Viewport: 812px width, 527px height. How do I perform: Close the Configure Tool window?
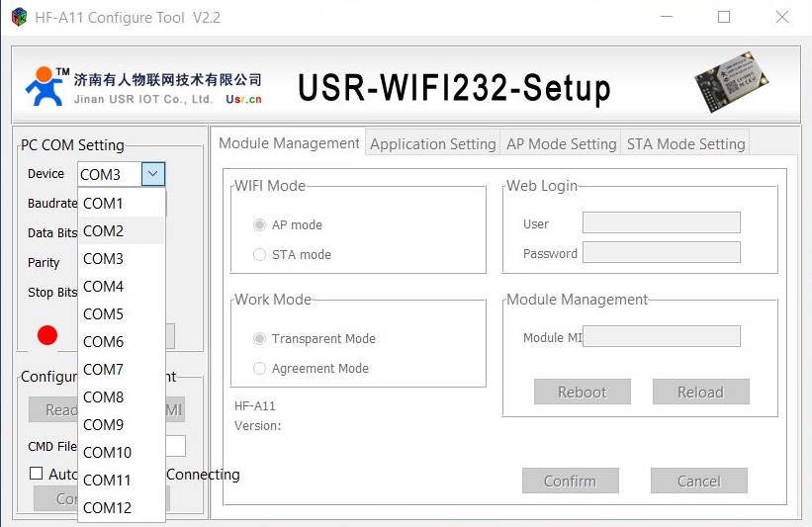point(782,17)
